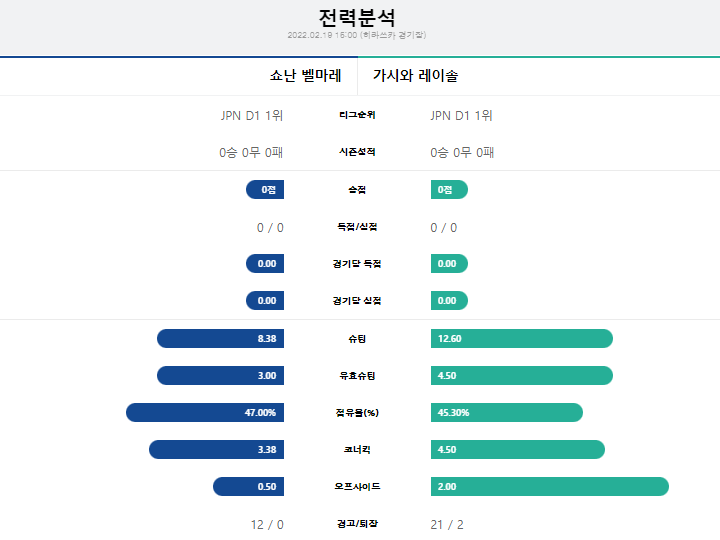720x540 pixels.
Task: Click the 전력분석 page title
Action: (357, 18)
